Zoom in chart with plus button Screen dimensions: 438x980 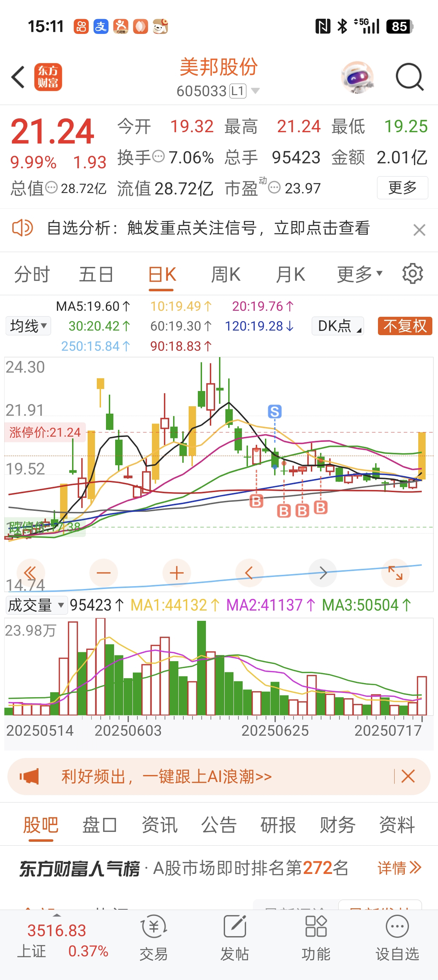(x=176, y=573)
